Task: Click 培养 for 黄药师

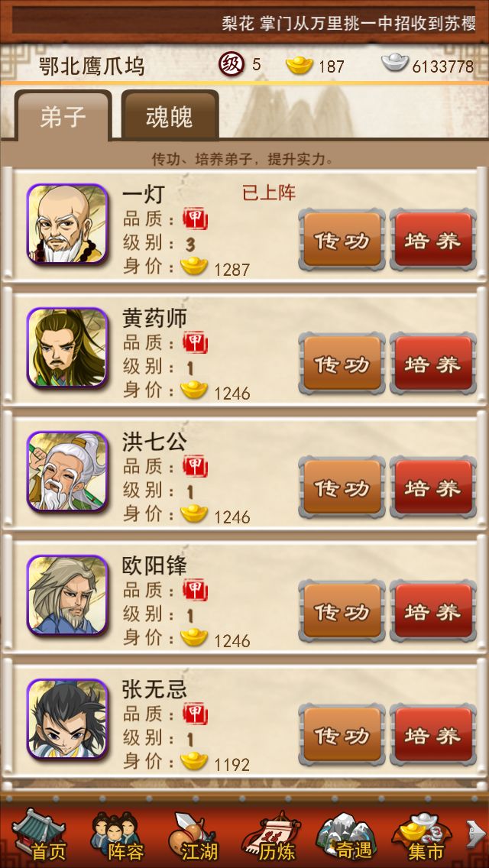Action: pyautogui.click(x=433, y=364)
